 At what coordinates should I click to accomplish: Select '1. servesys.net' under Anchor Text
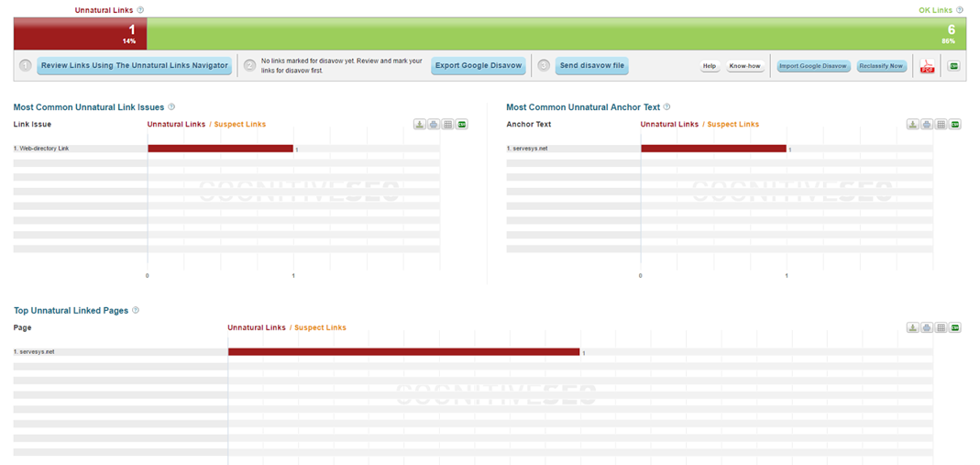tap(527, 149)
